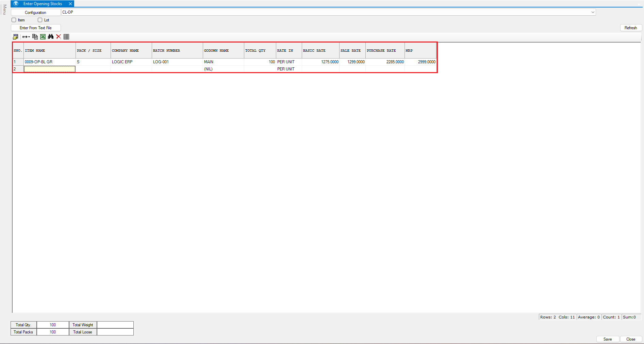644x344 pixels.
Task: Click the Configuration button
Action: click(36, 13)
